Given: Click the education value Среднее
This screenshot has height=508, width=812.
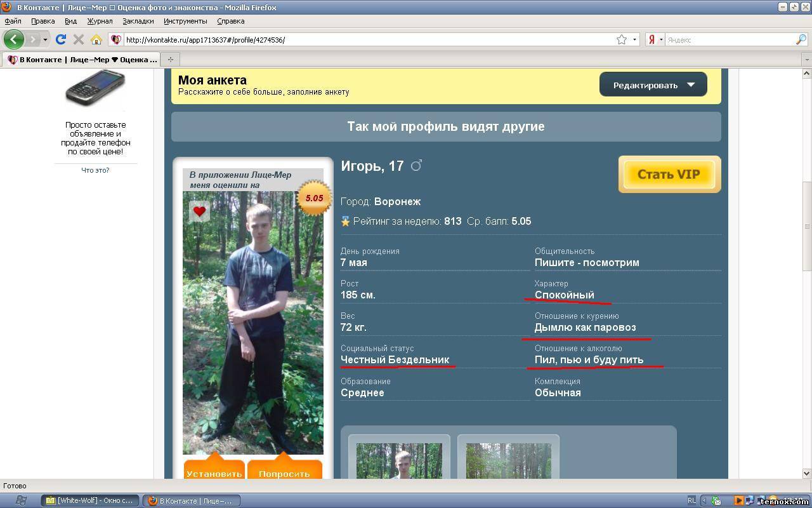Looking at the screenshot, I should tap(362, 392).
